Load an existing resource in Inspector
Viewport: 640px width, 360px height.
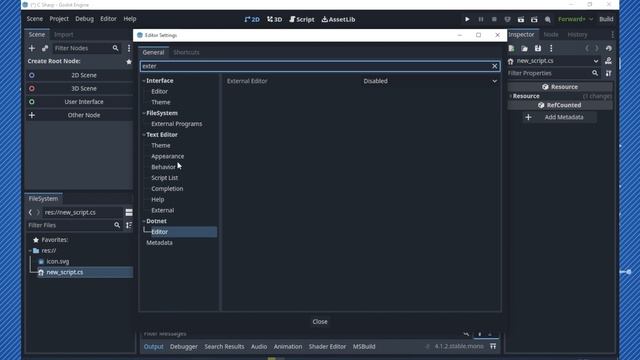pyautogui.click(x=524, y=48)
